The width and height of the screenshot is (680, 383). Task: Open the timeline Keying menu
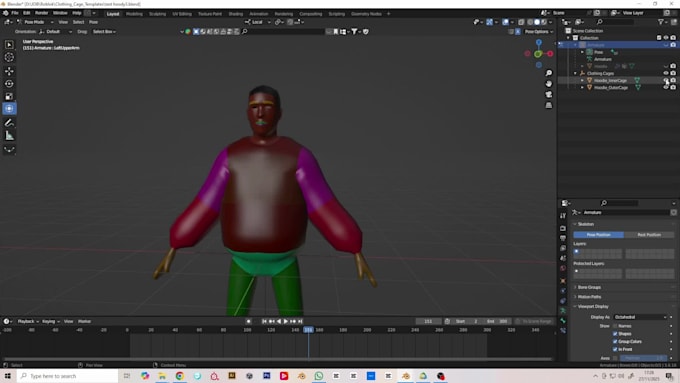pyautogui.click(x=51, y=321)
